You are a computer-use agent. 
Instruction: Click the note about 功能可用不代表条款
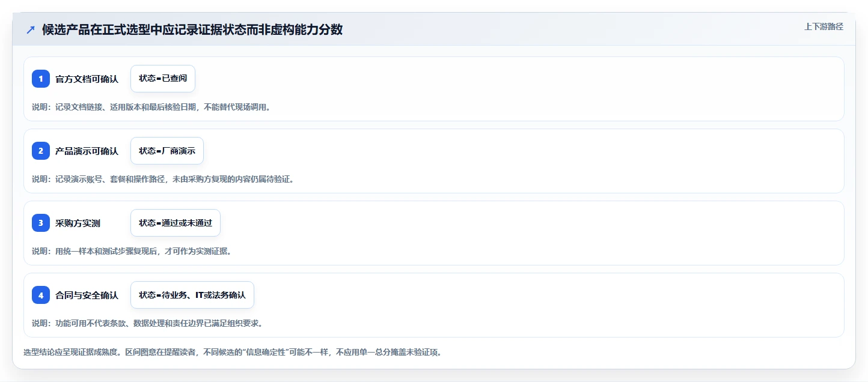coord(147,323)
